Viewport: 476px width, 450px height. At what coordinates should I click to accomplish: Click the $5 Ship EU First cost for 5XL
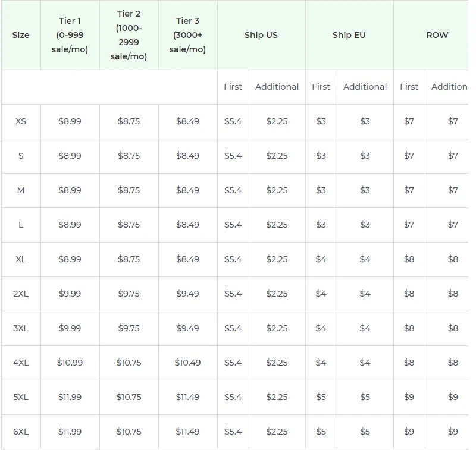[x=321, y=397]
